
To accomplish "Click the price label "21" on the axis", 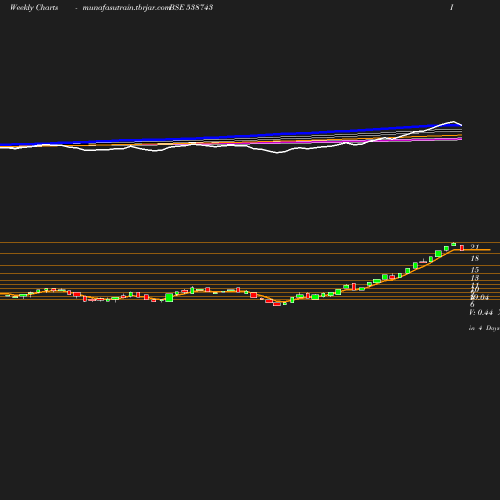I will [475, 247].
